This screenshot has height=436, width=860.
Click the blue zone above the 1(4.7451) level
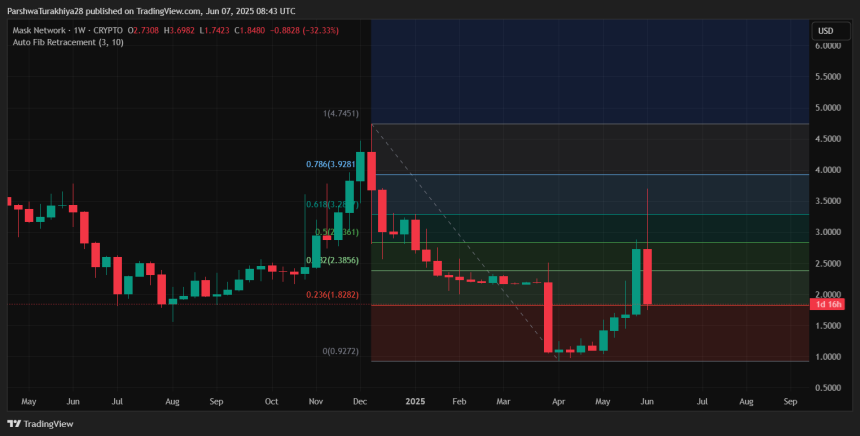coord(590,70)
